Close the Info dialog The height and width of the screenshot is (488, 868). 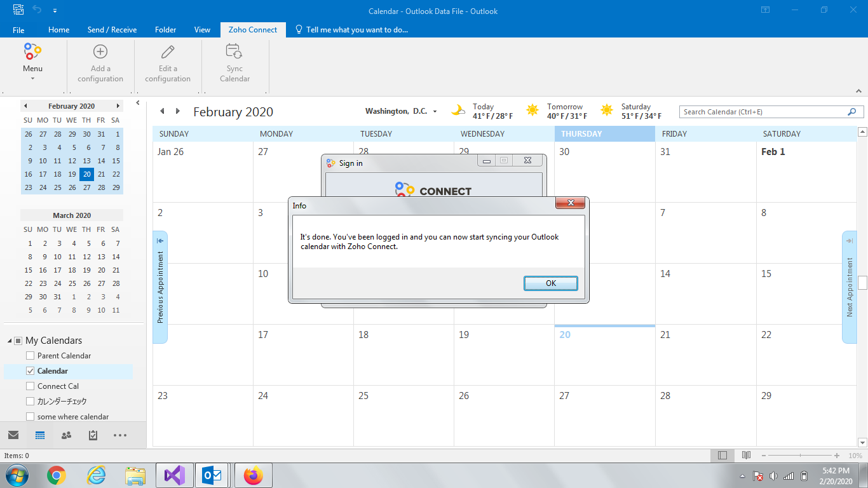[571, 203]
